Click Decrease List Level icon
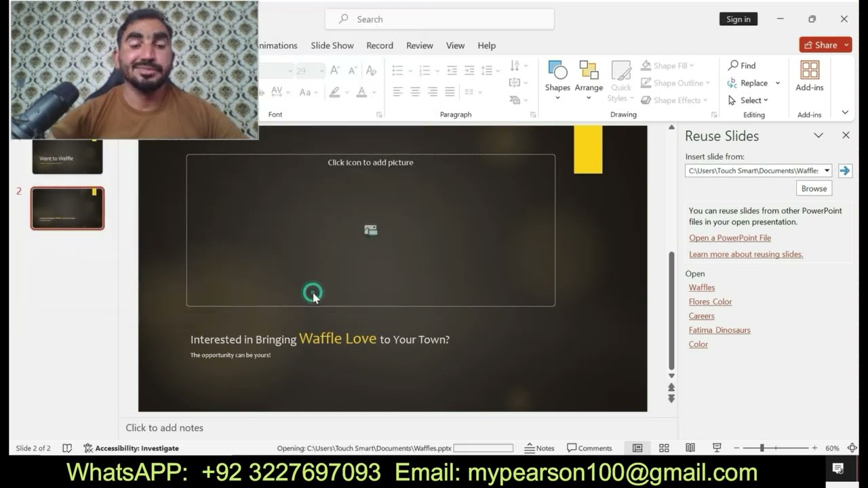The height and width of the screenshot is (488, 868). (x=452, y=70)
